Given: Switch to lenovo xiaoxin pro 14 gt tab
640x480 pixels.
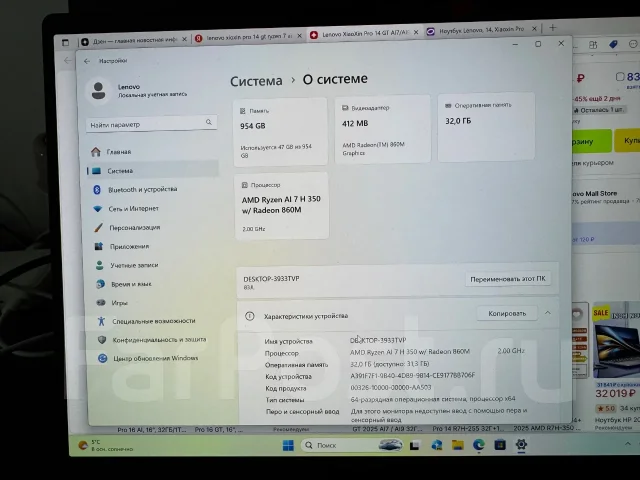Looking at the screenshot, I should (x=247, y=37).
